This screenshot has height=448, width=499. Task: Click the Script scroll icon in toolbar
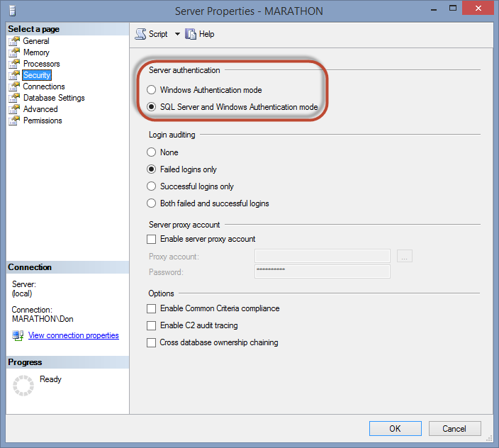140,34
